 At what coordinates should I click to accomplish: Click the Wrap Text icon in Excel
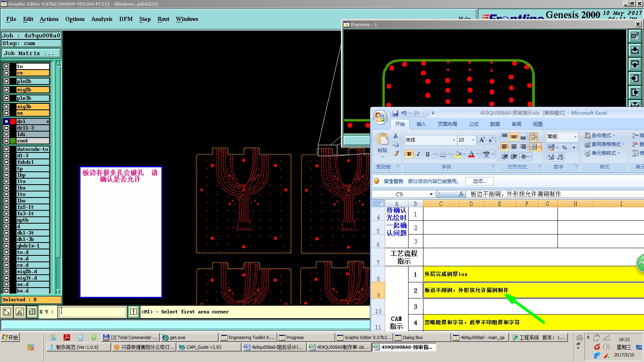[533, 137]
